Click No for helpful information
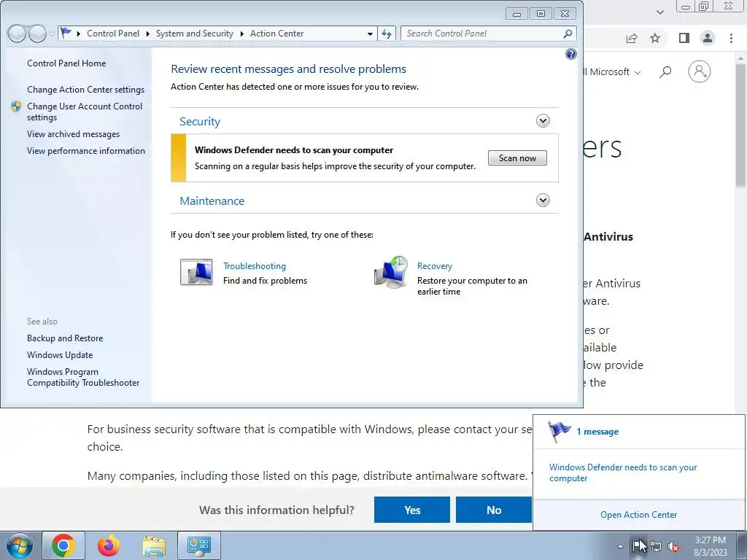This screenshot has height=560, width=747. [494, 510]
